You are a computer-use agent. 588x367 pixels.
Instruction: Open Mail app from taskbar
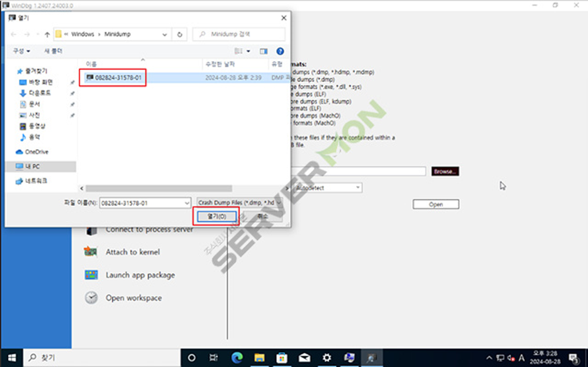click(304, 358)
